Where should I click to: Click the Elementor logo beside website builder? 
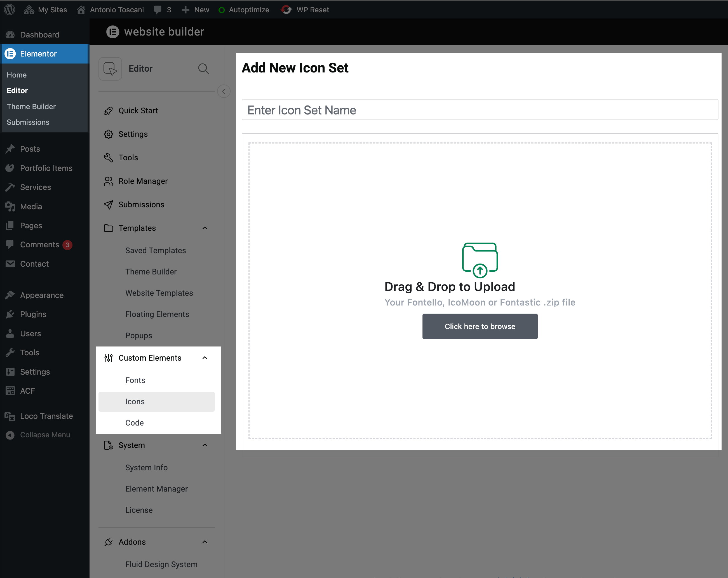pos(113,32)
